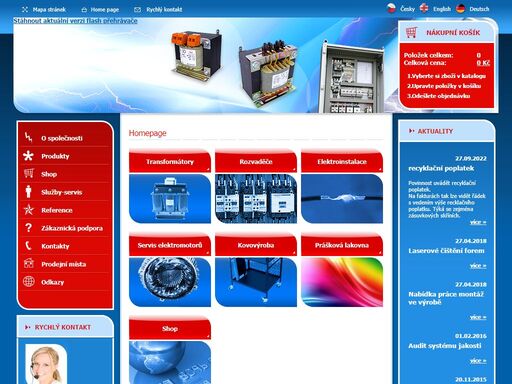This screenshot has width=512, height=384.
Task: Click the 0 Kč total price link
Action: tap(483, 63)
